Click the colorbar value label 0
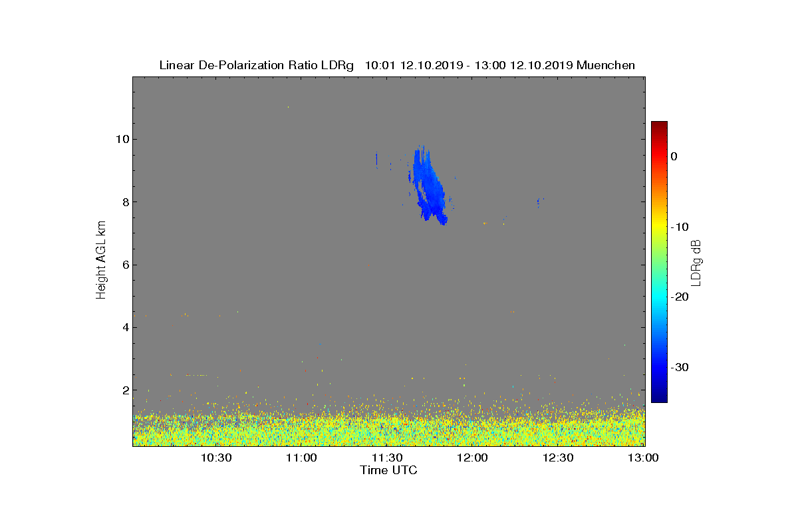The width and height of the screenshot is (798, 532). pos(674,156)
